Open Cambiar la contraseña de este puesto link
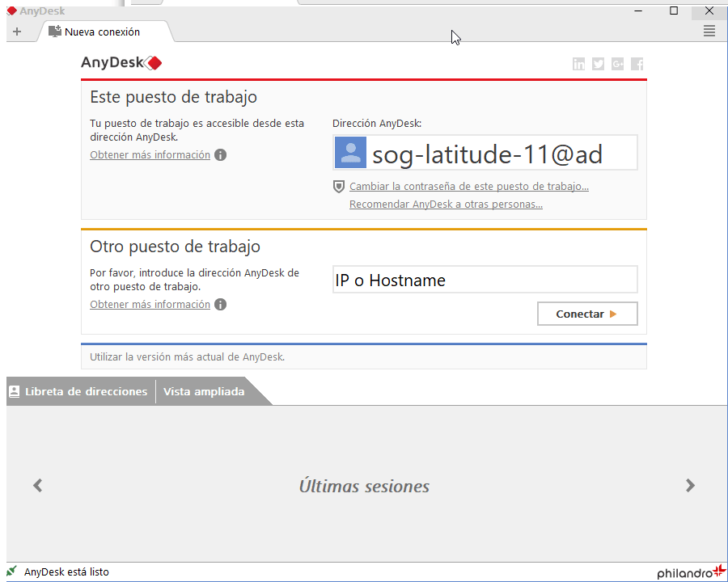 coord(469,187)
